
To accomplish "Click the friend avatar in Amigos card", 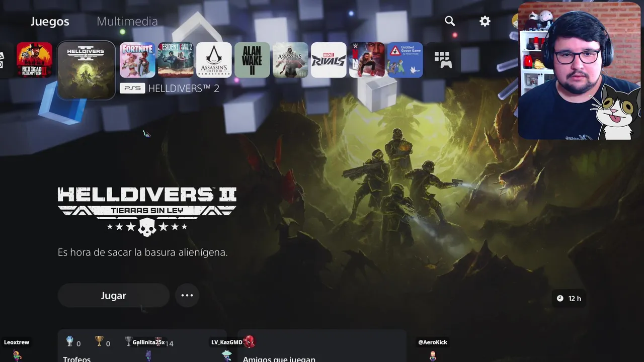I will click(x=250, y=342).
